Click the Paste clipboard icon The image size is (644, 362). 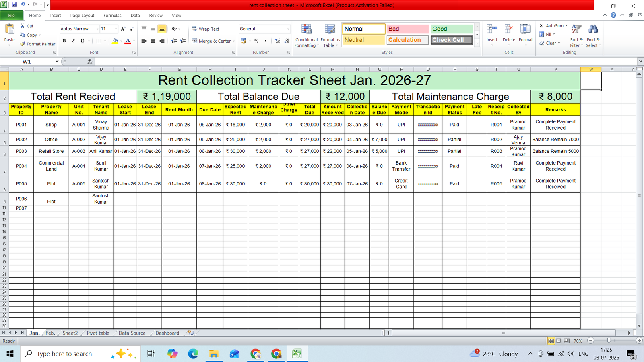(9, 29)
